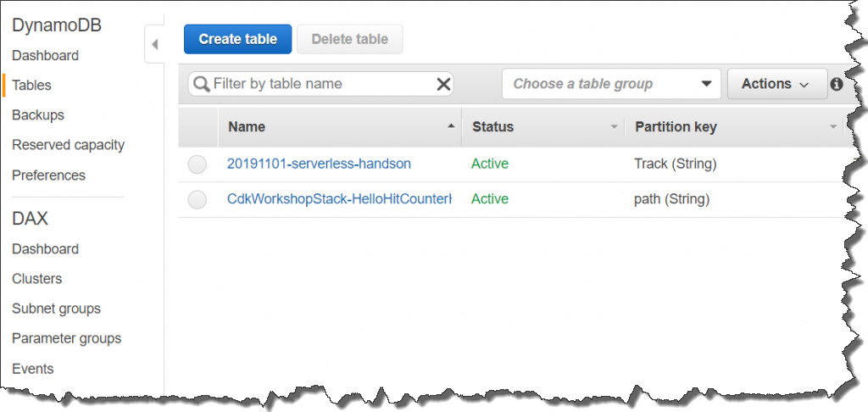Click Active status of CdkWorkshopStack row
The width and height of the screenshot is (868, 412).
[490, 199]
